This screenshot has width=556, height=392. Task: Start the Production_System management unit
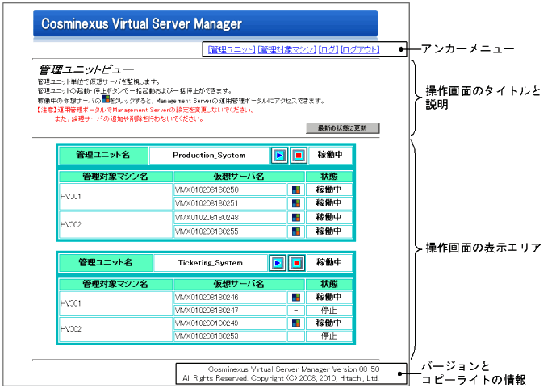[x=279, y=155]
